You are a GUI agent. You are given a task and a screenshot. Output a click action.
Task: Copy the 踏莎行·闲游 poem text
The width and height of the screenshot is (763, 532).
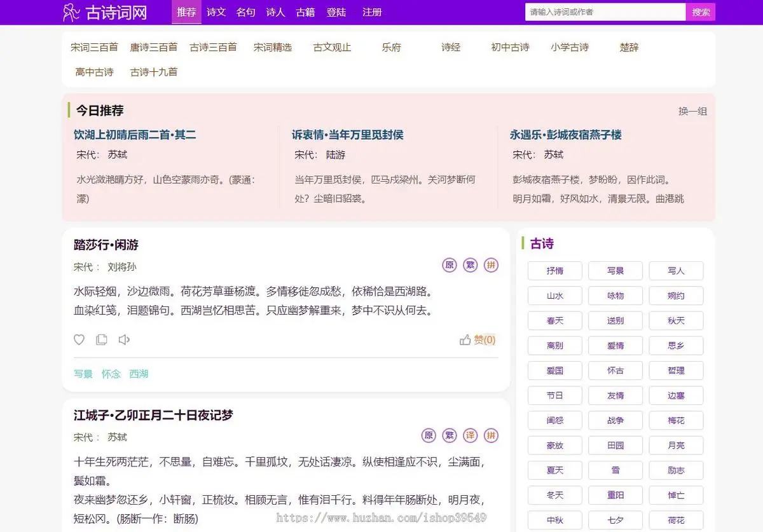[102, 340]
